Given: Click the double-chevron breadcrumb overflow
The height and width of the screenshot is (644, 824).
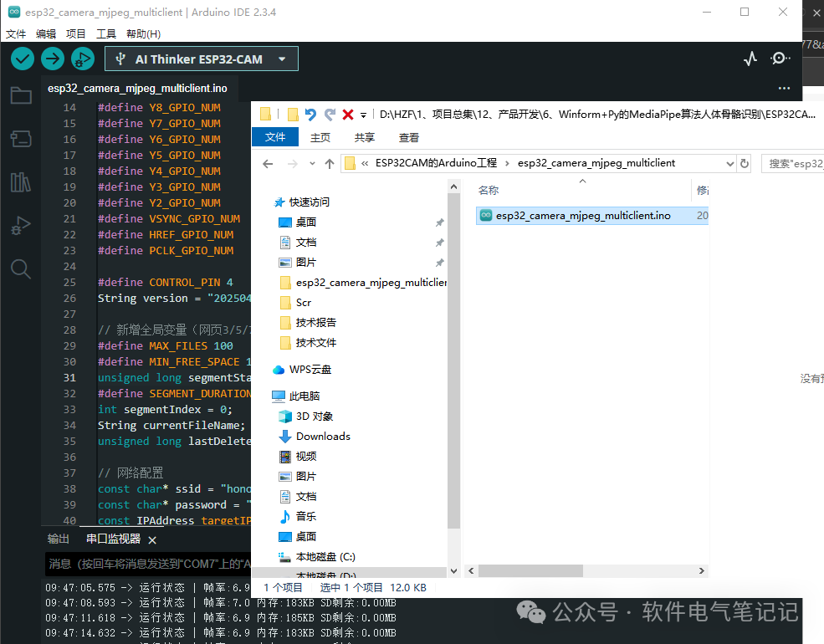Looking at the screenshot, I should pos(365,163).
